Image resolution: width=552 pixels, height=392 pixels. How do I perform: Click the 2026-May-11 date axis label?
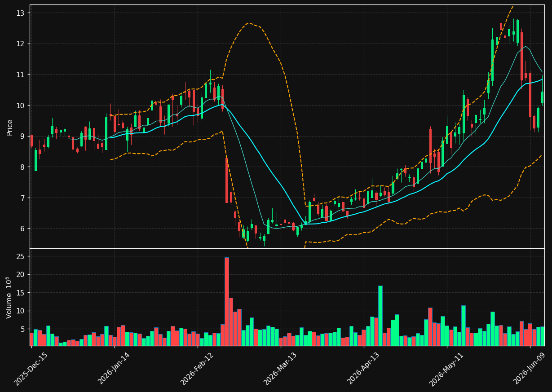point(446,369)
